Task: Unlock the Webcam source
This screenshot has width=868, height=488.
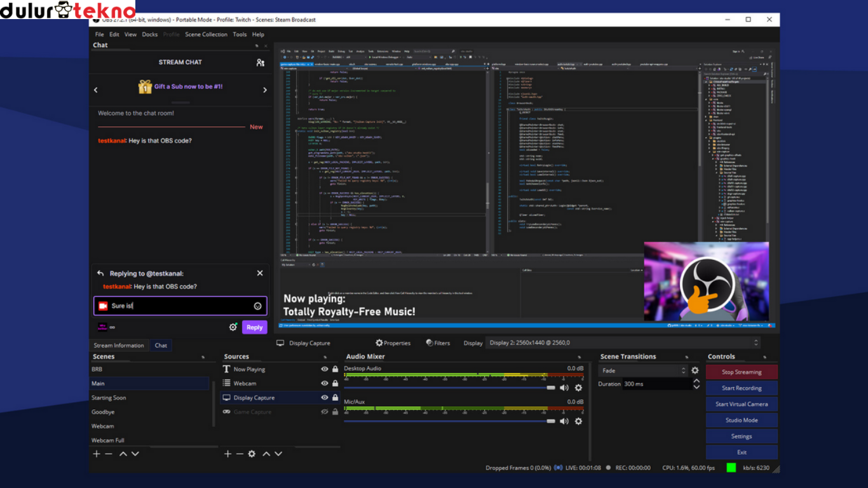Action: tap(335, 383)
